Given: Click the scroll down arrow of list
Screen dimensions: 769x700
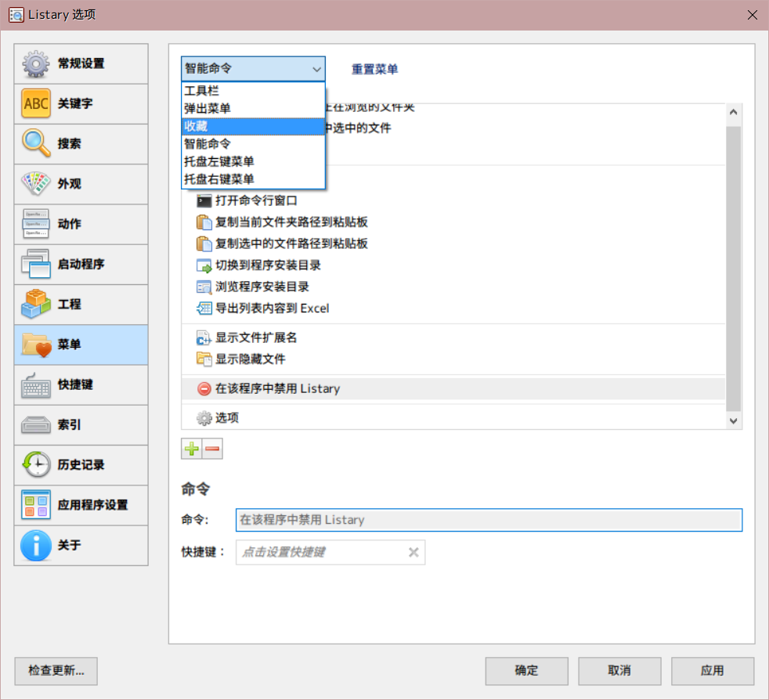Looking at the screenshot, I should (733, 421).
